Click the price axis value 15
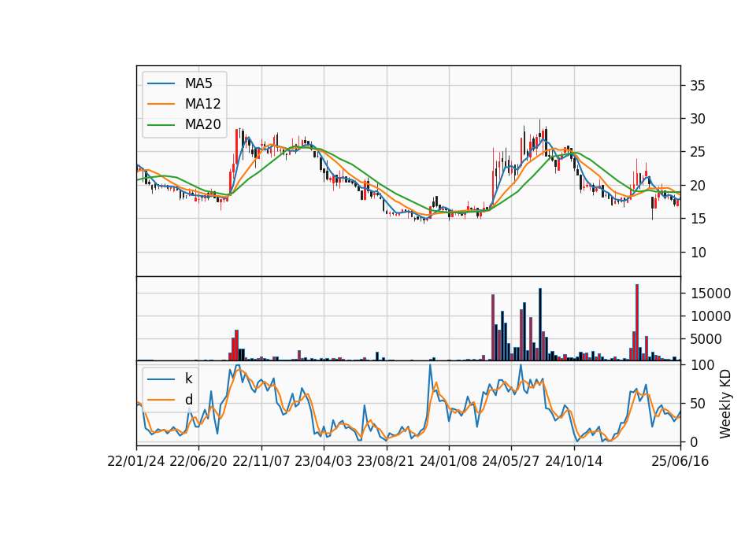This screenshot has height=543, width=756. tap(698, 219)
